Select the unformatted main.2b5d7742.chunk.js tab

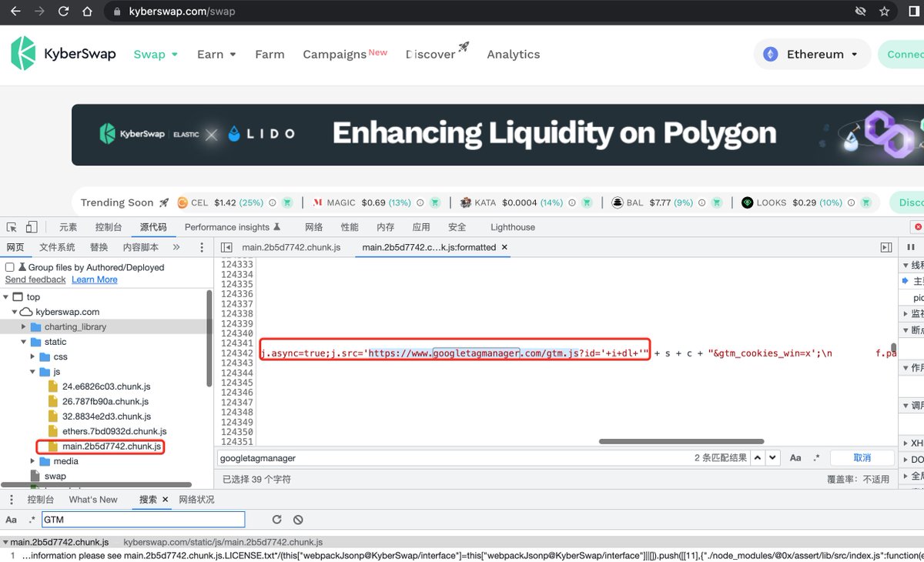pyautogui.click(x=291, y=247)
